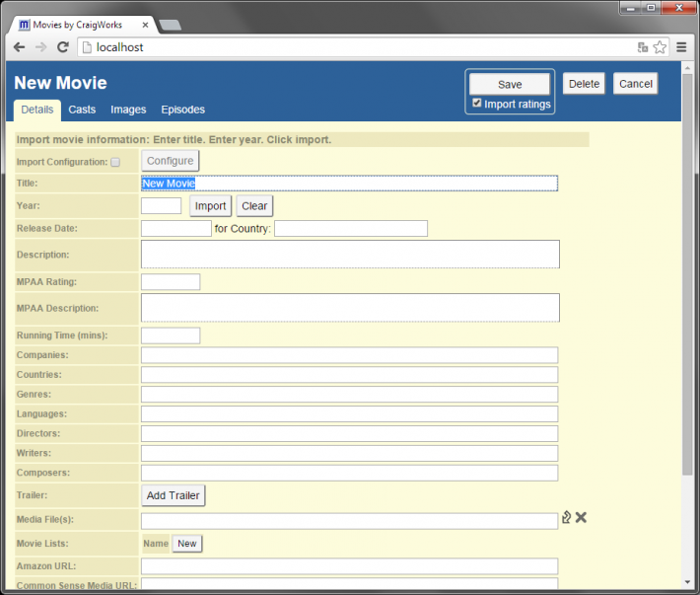Click the Cancel button

pos(635,84)
